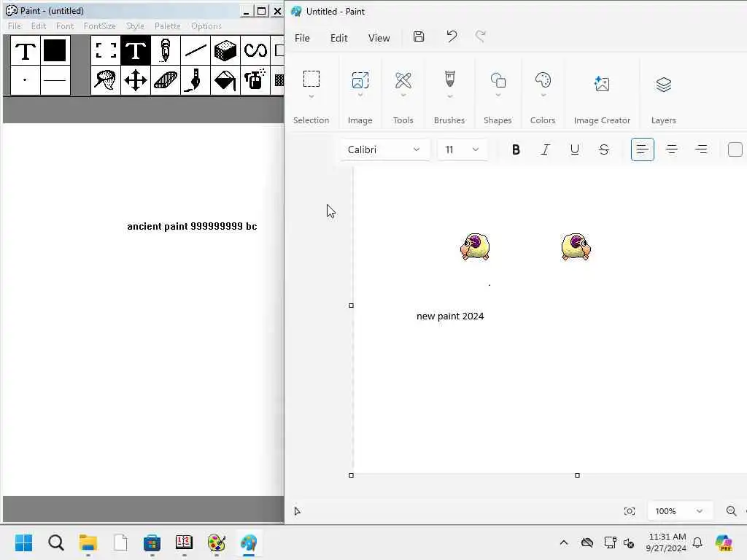Pick the Pencil tool in old Paint

pyautogui.click(x=166, y=50)
